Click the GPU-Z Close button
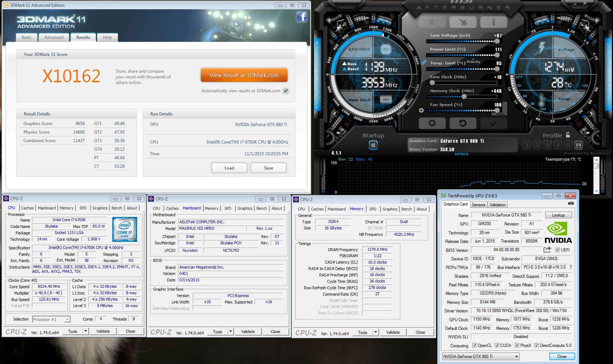This screenshot has width=613, height=364. click(562, 357)
